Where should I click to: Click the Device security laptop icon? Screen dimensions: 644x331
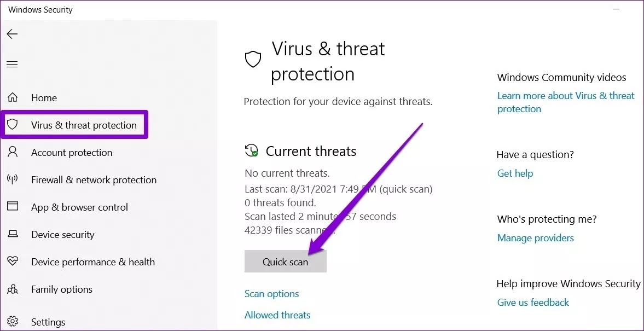pyautogui.click(x=13, y=234)
